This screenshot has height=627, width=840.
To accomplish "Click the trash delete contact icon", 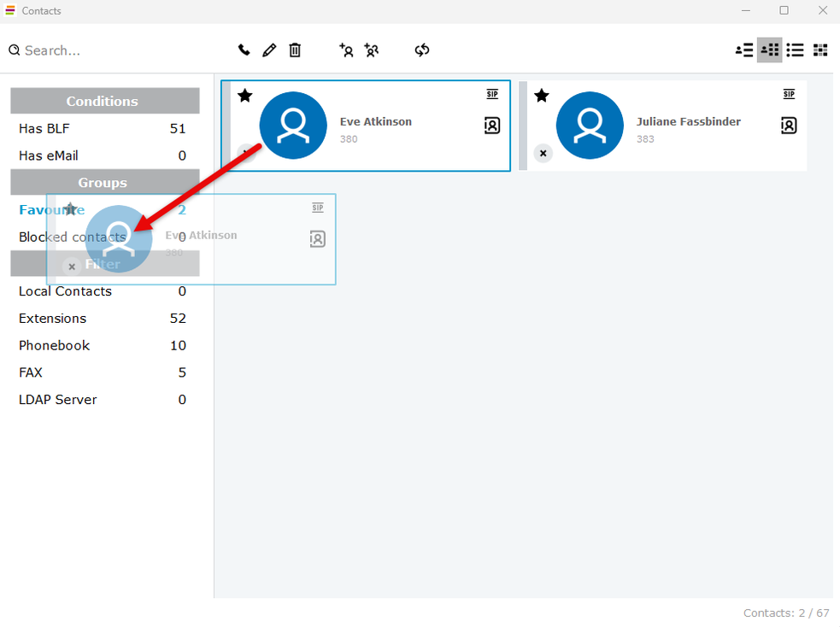I will [x=295, y=50].
